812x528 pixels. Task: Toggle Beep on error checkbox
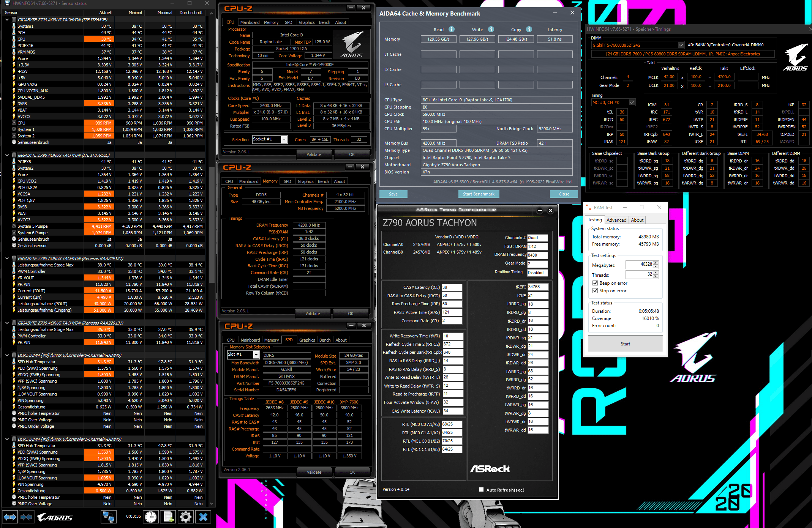(595, 283)
